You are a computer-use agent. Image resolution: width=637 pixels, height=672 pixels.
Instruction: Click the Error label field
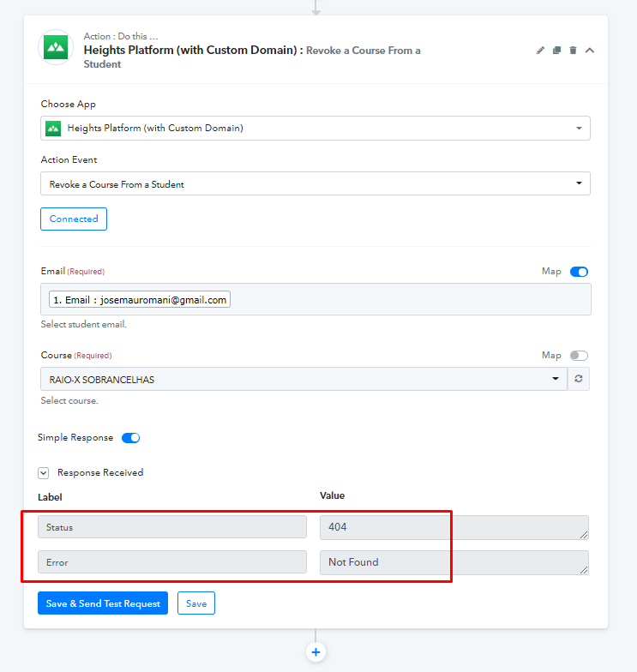(171, 562)
